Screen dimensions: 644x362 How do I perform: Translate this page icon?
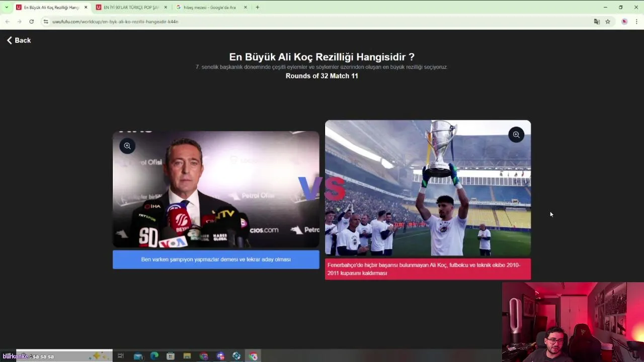597,22
